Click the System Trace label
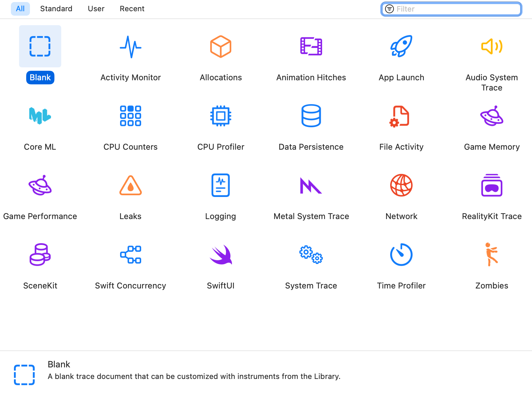 pyautogui.click(x=311, y=286)
